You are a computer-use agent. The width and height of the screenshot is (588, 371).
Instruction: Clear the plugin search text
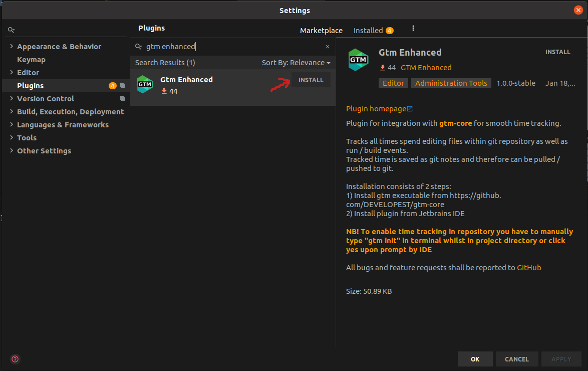tap(328, 47)
